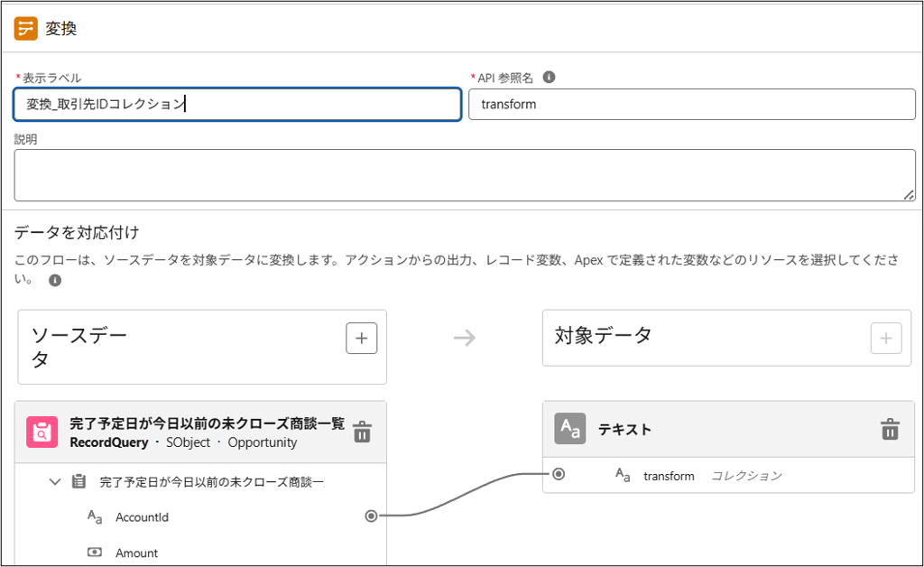Click the コレクション italic label

(x=746, y=476)
